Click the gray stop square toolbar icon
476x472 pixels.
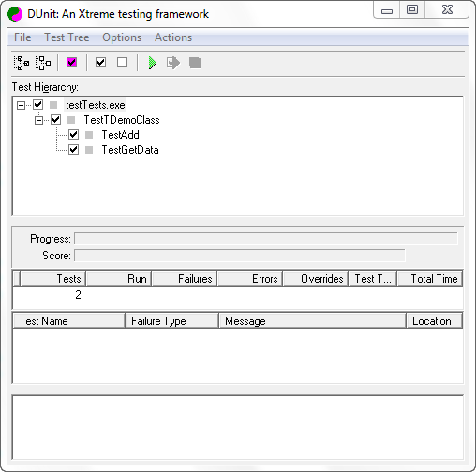coord(195,63)
